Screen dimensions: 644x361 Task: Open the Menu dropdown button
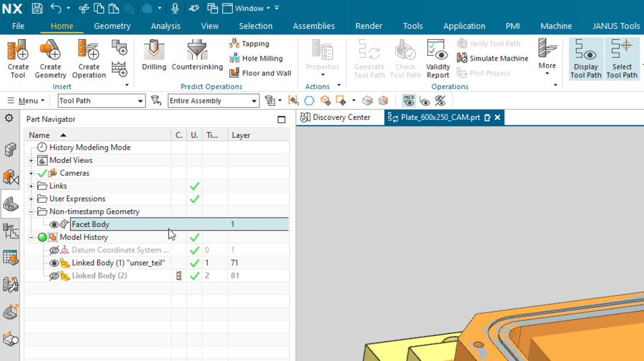pos(26,100)
